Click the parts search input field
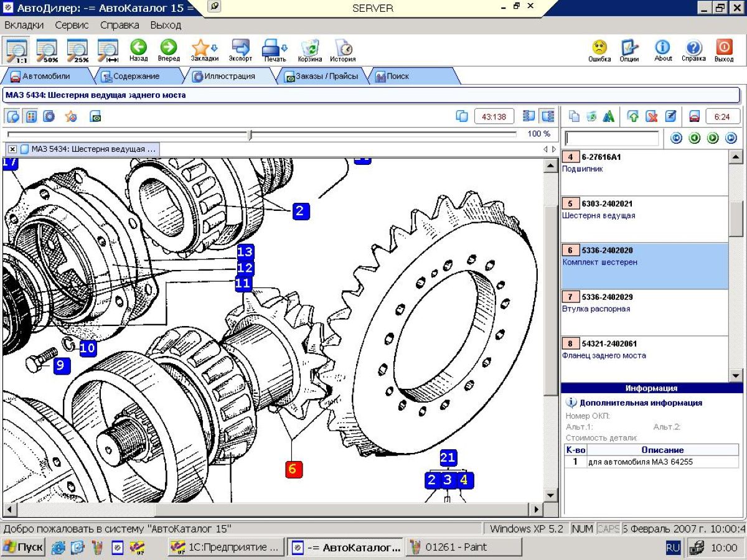The height and width of the screenshot is (560, 747). pos(611,138)
